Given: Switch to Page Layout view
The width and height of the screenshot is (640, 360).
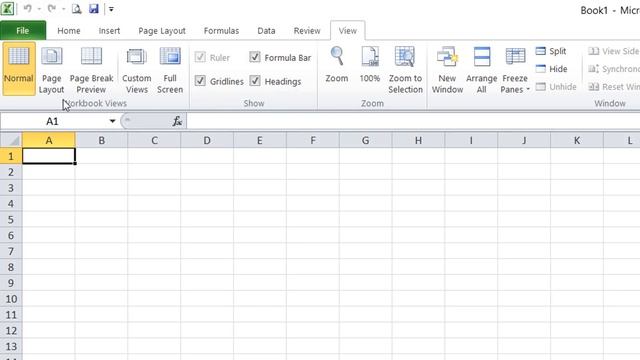Looking at the screenshot, I should click(x=51, y=70).
